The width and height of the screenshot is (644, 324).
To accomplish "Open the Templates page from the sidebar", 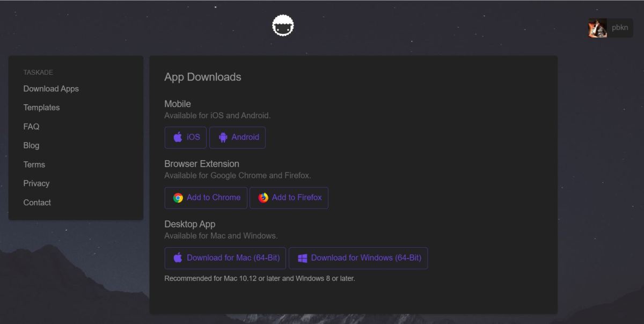I will pyautogui.click(x=41, y=107).
